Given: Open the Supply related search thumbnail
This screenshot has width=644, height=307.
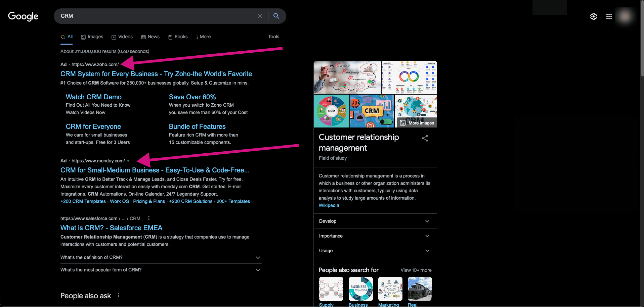Looking at the screenshot, I should [331, 289].
